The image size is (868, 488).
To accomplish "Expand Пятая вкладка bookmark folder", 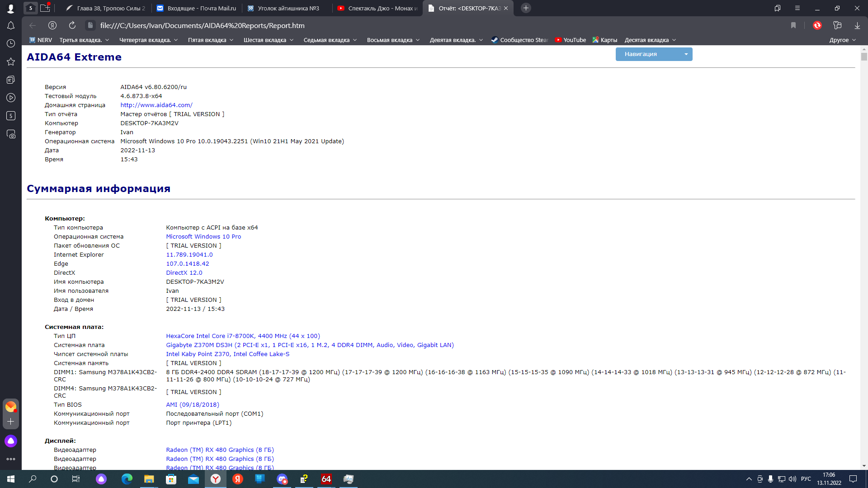I will coord(211,40).
